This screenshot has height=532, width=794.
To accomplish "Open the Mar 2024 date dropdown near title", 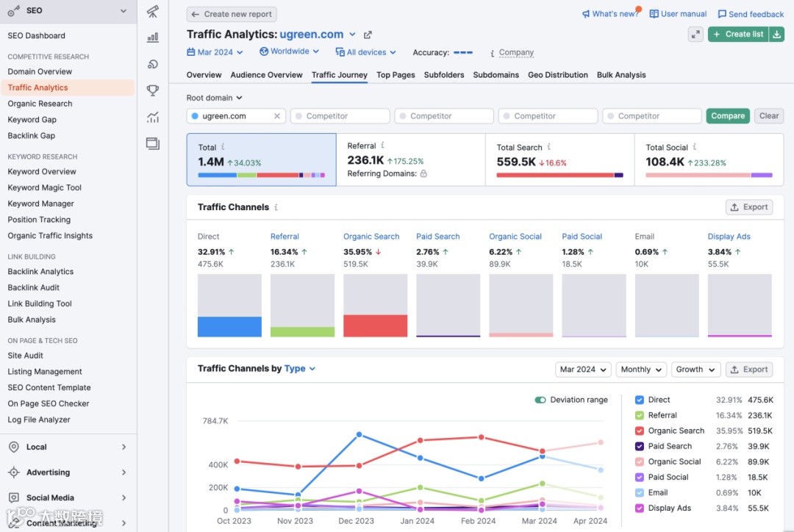I will (x=215, y=52).
